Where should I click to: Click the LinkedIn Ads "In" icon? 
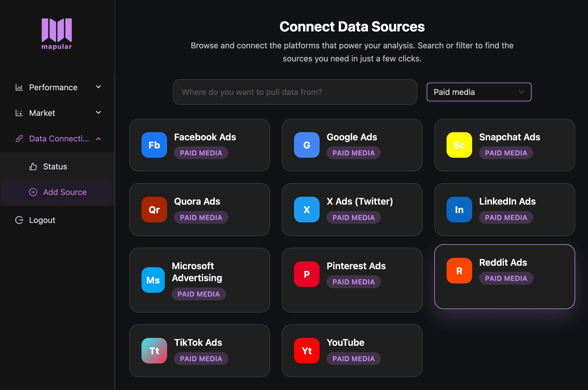coord(459,210)
